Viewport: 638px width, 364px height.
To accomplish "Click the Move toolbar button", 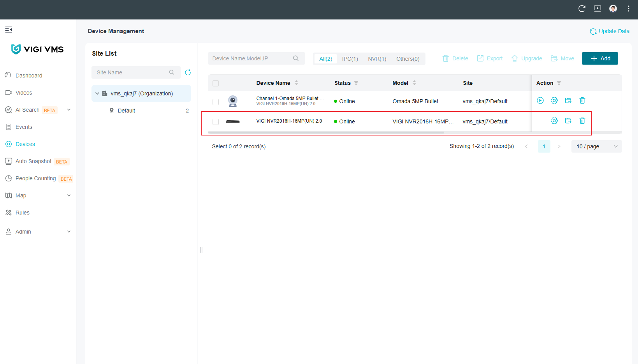I will [562, 58].
